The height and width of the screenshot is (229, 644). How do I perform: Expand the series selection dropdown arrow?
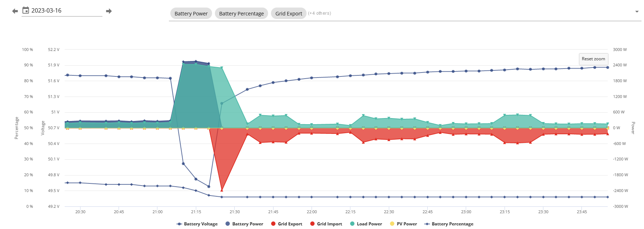pyautogui.click(x=637, y=11)
